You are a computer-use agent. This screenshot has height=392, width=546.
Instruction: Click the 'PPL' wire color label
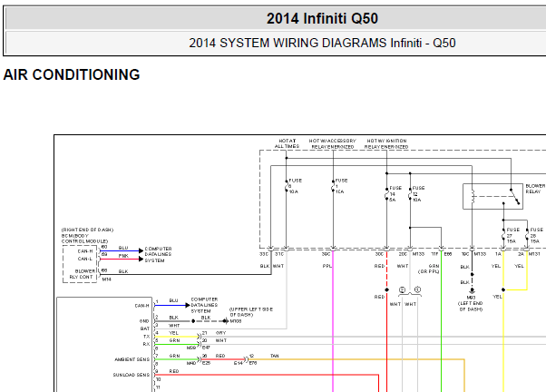327,266
